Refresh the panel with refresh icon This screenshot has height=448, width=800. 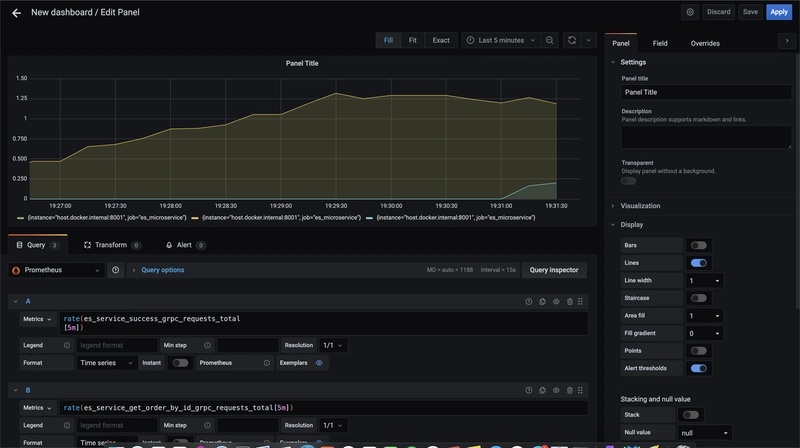572,40
